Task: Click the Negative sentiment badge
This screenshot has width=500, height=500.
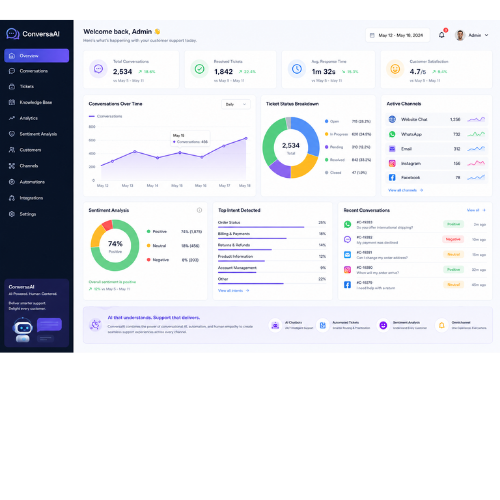Action: [453, 239]
